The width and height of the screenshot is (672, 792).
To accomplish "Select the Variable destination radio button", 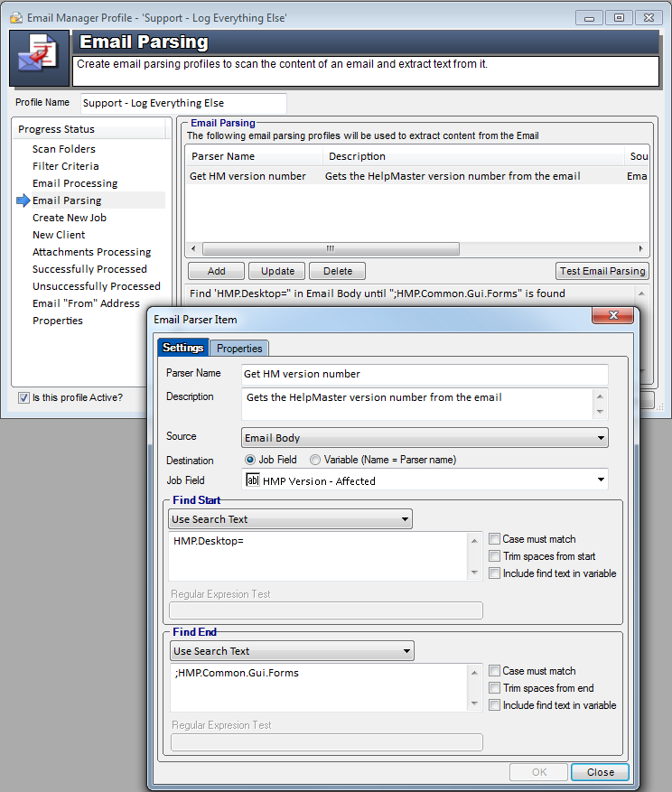I will [x=315, y=460].
